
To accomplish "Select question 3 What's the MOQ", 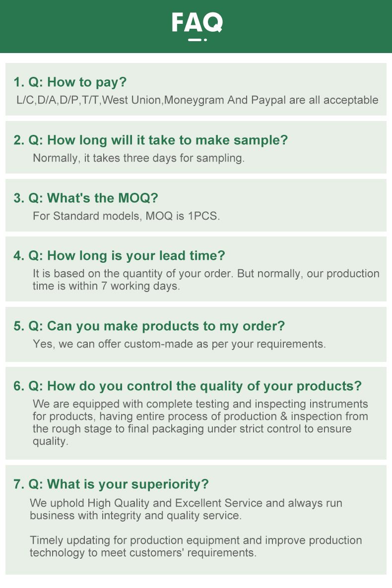I will [x=86, y=198].
